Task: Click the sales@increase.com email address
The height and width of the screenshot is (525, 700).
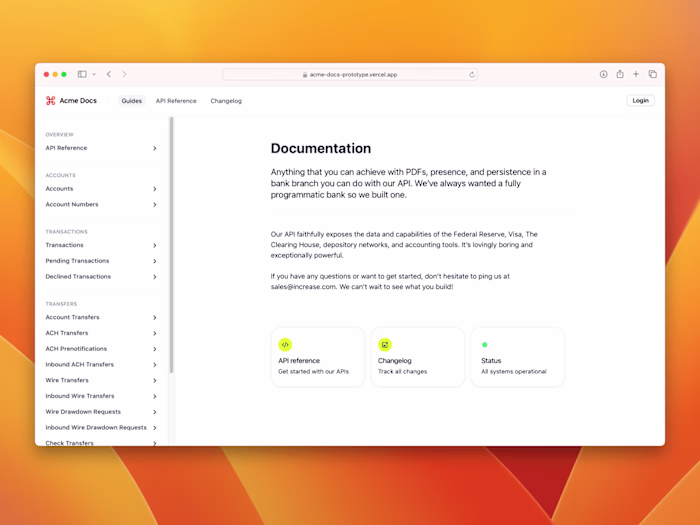Action: click(303, 287)
